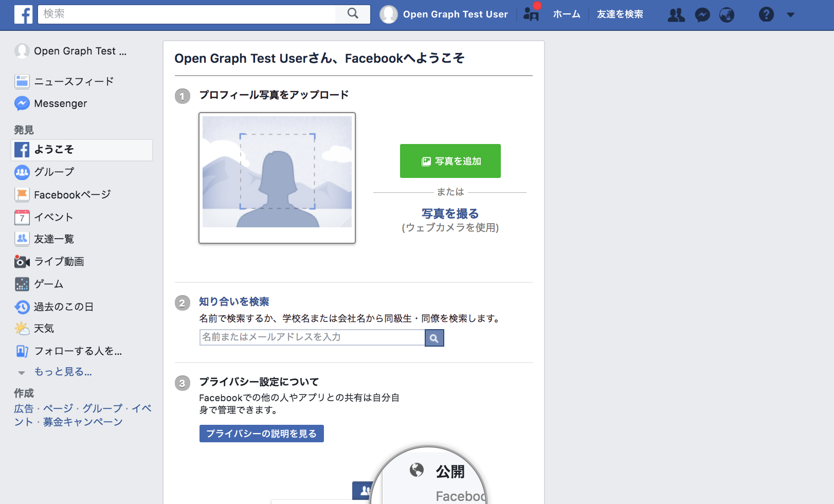Click the On This Day clock icon

point(22,307)
